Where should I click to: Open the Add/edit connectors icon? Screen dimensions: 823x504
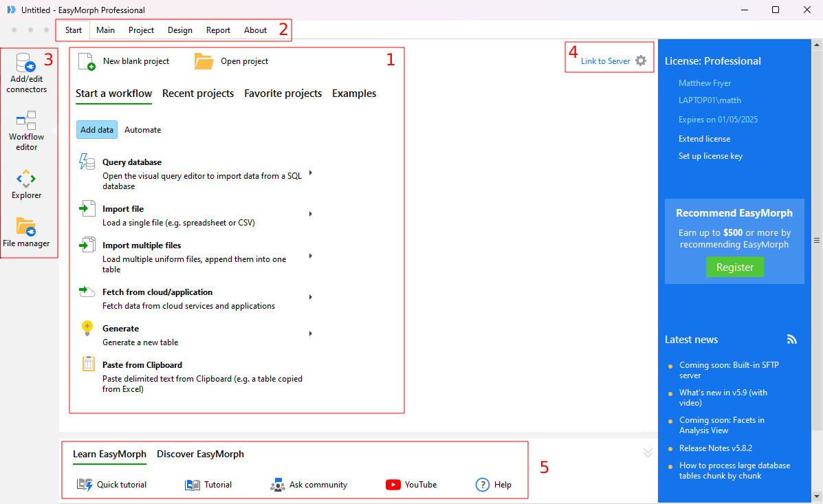25,63
